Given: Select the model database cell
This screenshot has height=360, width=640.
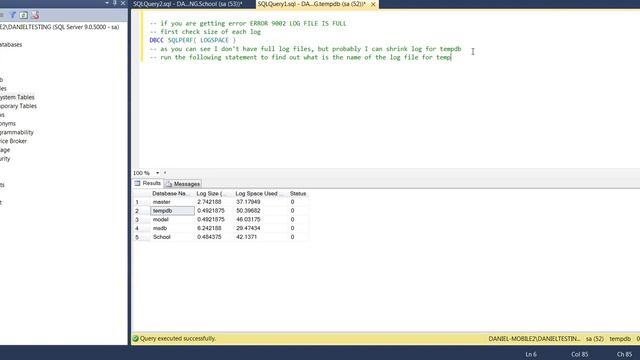Looking at the screenshot, I should [x=172, y=220].
